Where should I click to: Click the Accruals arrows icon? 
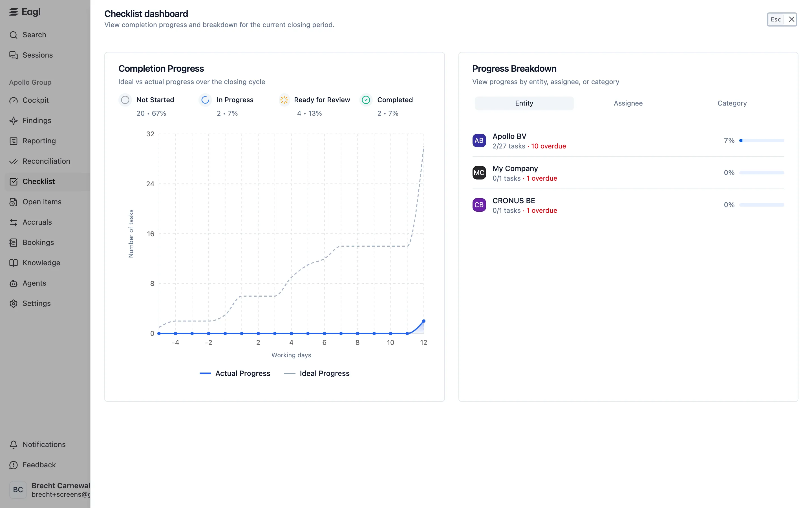point(14,222)
